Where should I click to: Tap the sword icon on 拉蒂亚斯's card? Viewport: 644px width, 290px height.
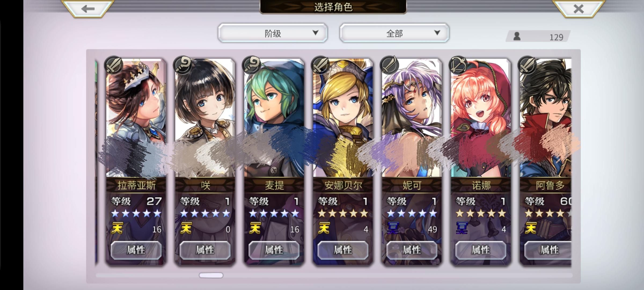pos(114,65)
